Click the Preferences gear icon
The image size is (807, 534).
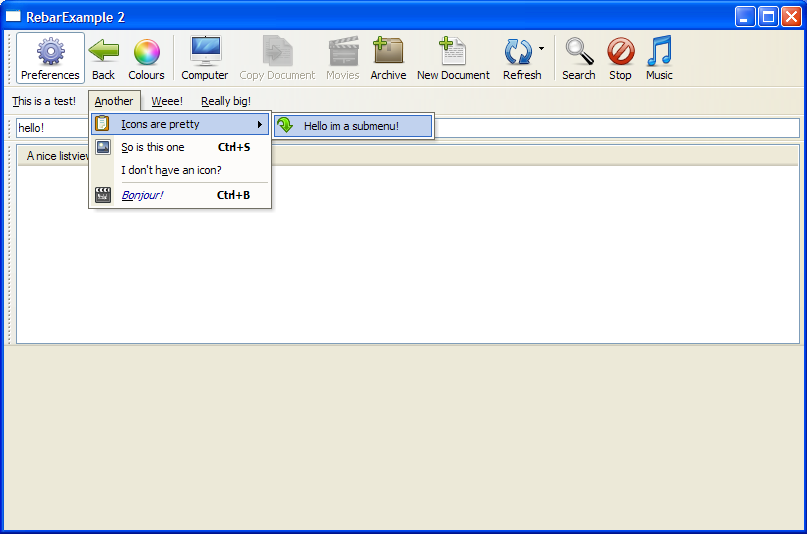pyautogui.click(x=50, y=51)
